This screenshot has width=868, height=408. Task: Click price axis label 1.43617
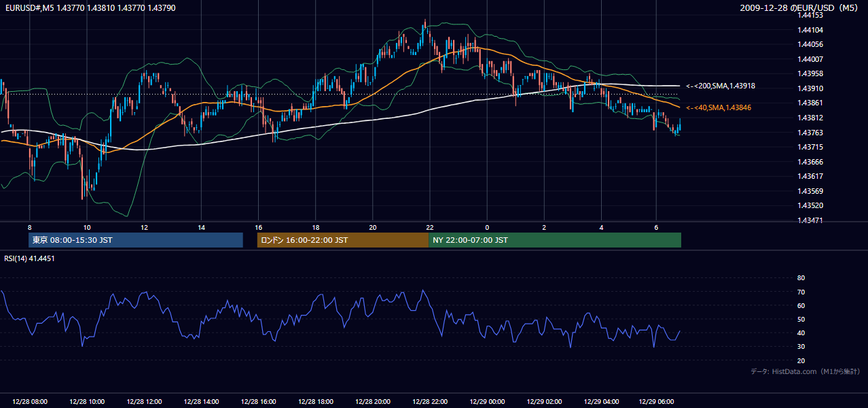(x=810, y=176)
